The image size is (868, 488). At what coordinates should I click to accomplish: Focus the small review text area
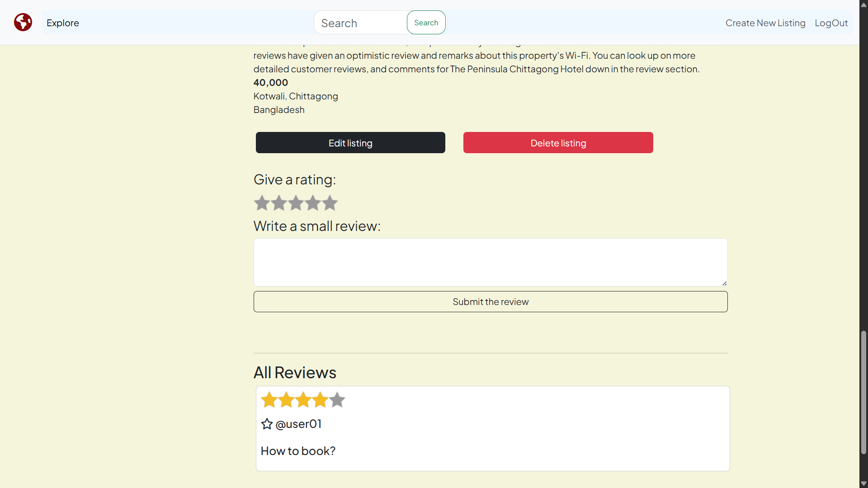(491, 262)
